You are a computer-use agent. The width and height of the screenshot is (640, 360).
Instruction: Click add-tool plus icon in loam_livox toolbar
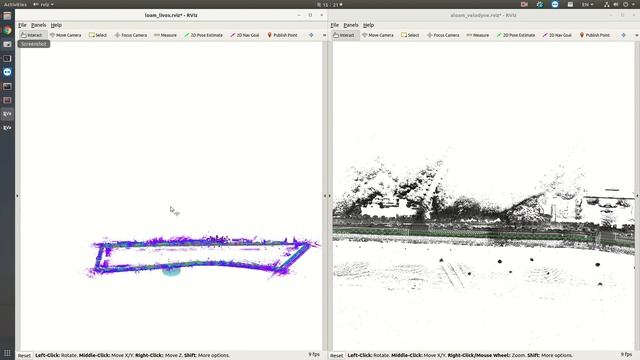(311, 35)
